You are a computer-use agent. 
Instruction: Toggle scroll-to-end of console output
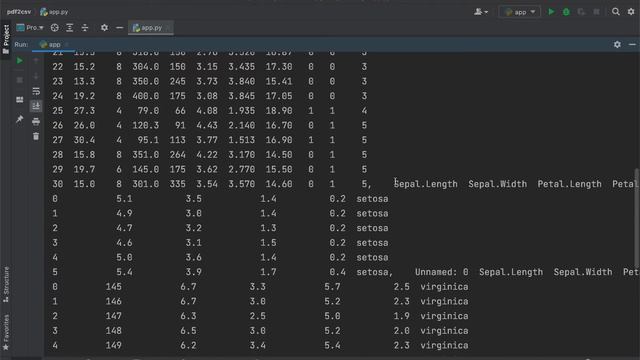point(36,106)
